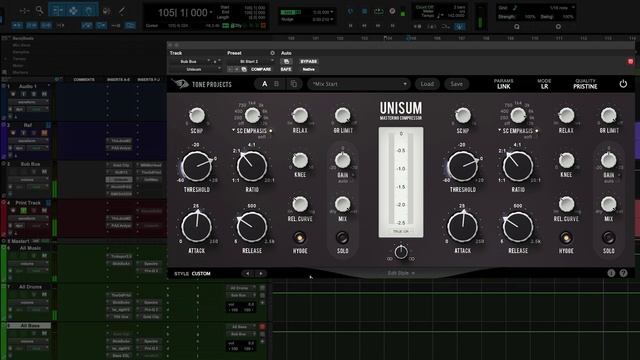Select the Selector tool in toolbar

click(73, 11)
